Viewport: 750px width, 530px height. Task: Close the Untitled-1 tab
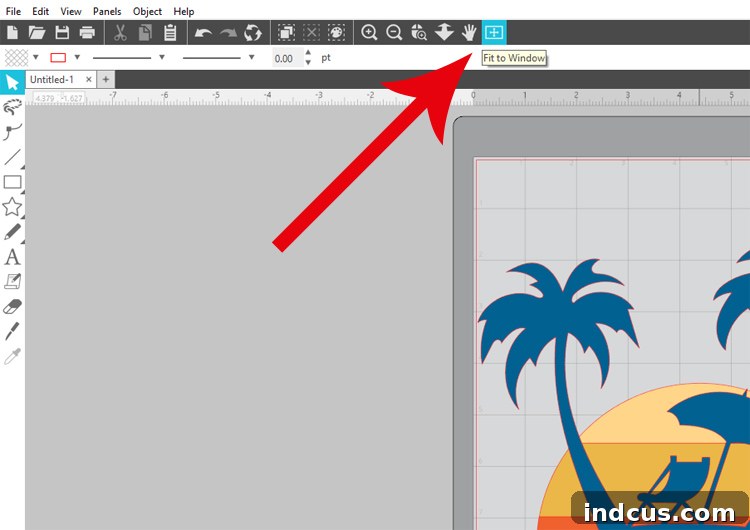88,79
